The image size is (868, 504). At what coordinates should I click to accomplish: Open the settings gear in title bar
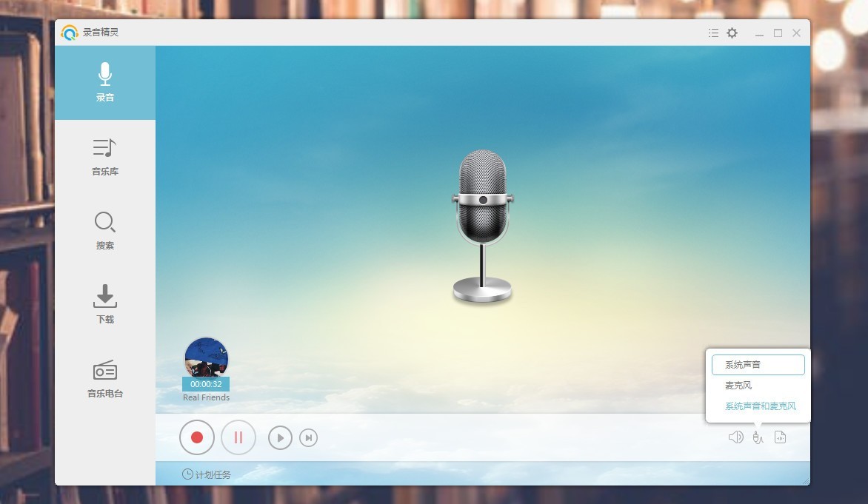[732, 33]
